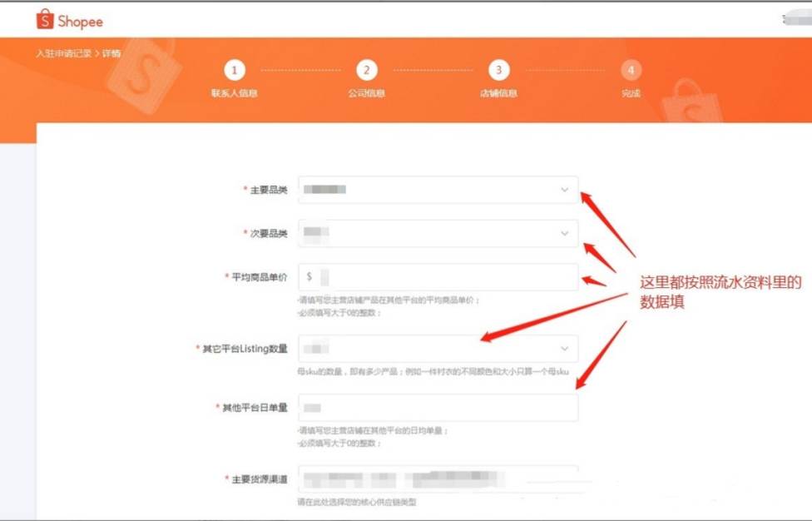Click the blurred account name at top right
The image size is (812, 521).
tap(797, 20)
